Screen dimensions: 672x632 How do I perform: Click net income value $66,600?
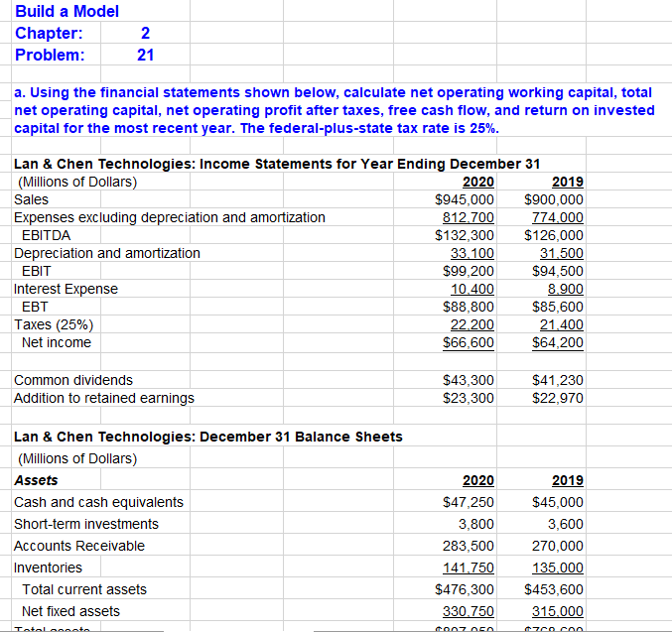468,342
